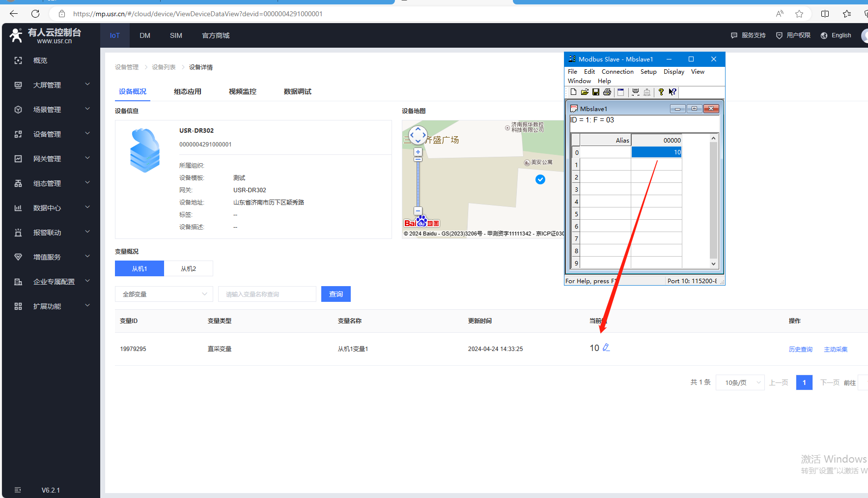Click the Print icon in Modbus Slave toolbar

click(x=607, y=92)
